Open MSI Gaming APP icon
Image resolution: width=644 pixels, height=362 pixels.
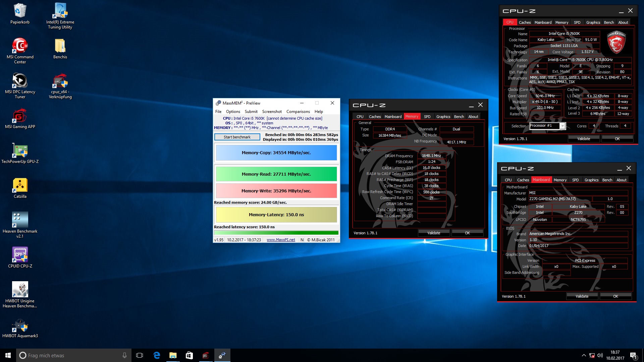point(20,119)
